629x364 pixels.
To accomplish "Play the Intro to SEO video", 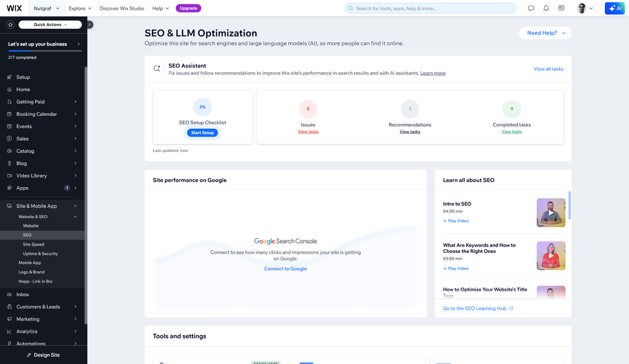I will pos(456,221).
